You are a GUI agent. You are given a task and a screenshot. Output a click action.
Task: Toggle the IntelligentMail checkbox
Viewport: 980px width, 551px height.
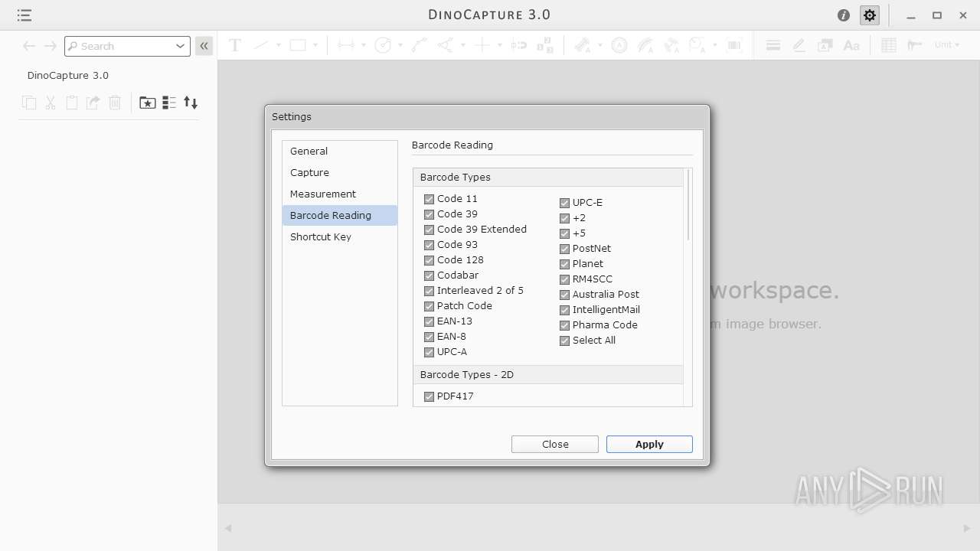point(564,310)
